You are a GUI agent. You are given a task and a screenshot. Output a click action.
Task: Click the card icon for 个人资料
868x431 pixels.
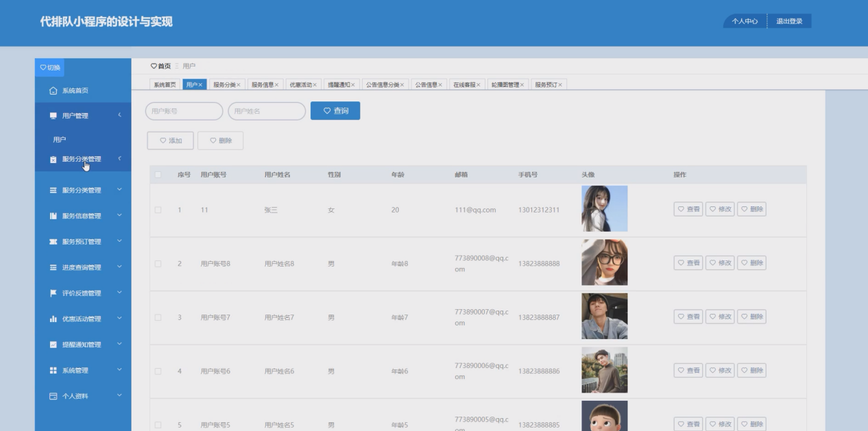[x=53, y=396]
